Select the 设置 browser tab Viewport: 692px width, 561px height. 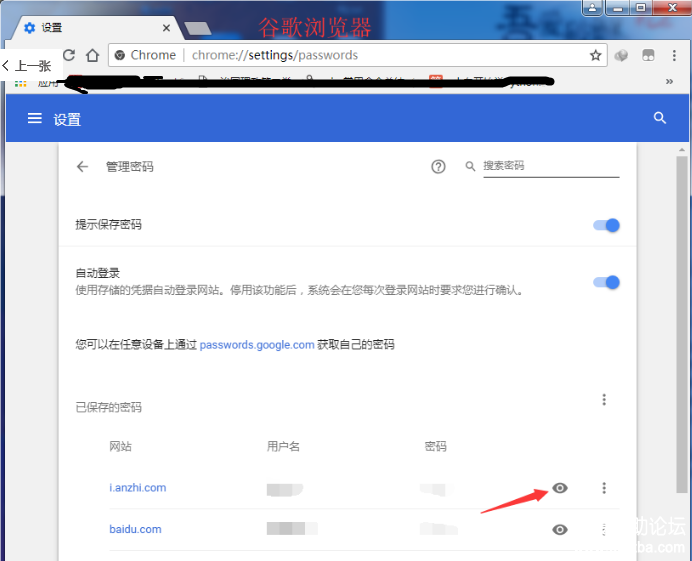tap(95, 28)
